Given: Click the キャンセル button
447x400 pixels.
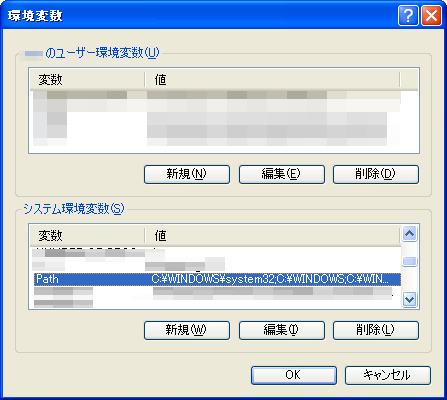Looking at the screenshot, I should 388,375.
